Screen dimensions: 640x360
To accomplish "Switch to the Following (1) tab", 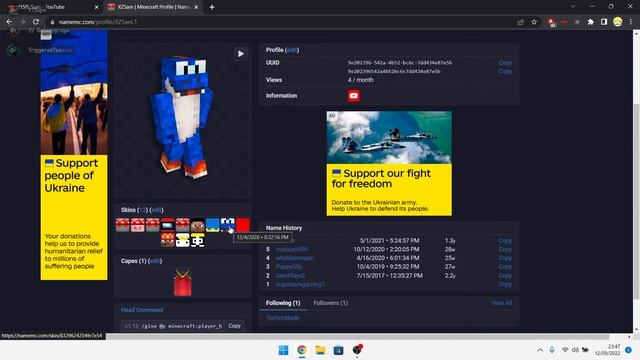I will [283, 303].
